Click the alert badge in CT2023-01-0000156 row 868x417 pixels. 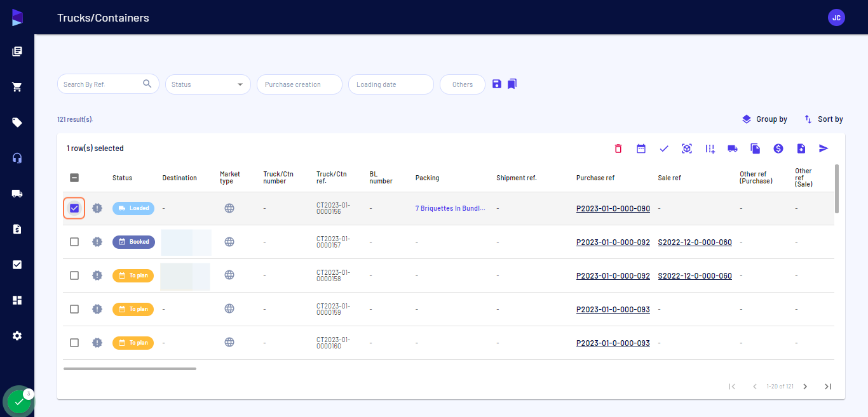pos(97,208)
